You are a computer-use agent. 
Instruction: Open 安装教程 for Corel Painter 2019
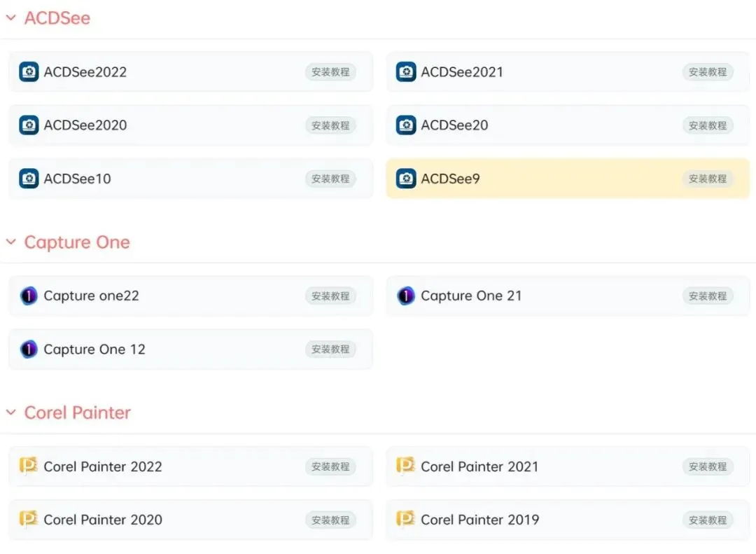click(708, 520)
